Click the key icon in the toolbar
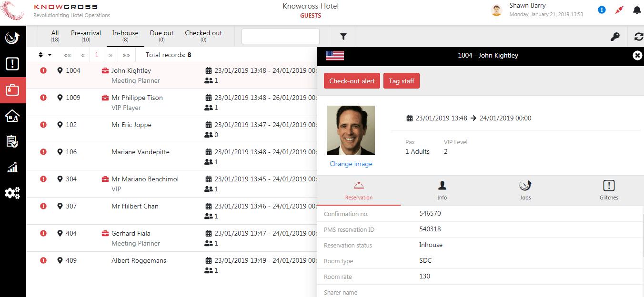The height and width of the screenshot is (297, 644). (615, 36)
